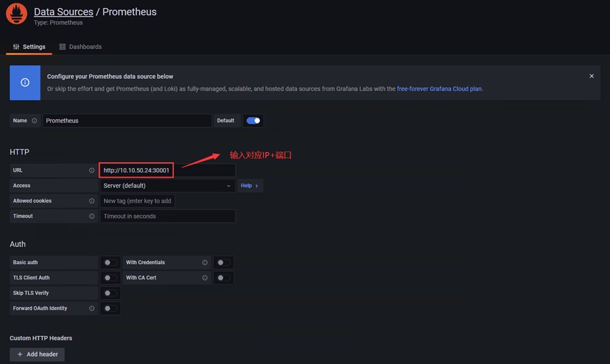Edit the Name field containing Prometheus
Screen dimensions: 610x364
(x=127, y=121)
